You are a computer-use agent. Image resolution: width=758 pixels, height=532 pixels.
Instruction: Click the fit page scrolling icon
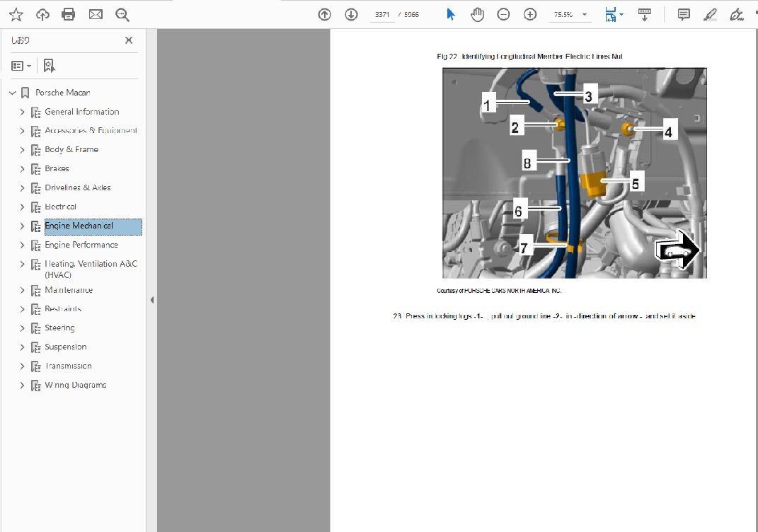tap(611, 14)
